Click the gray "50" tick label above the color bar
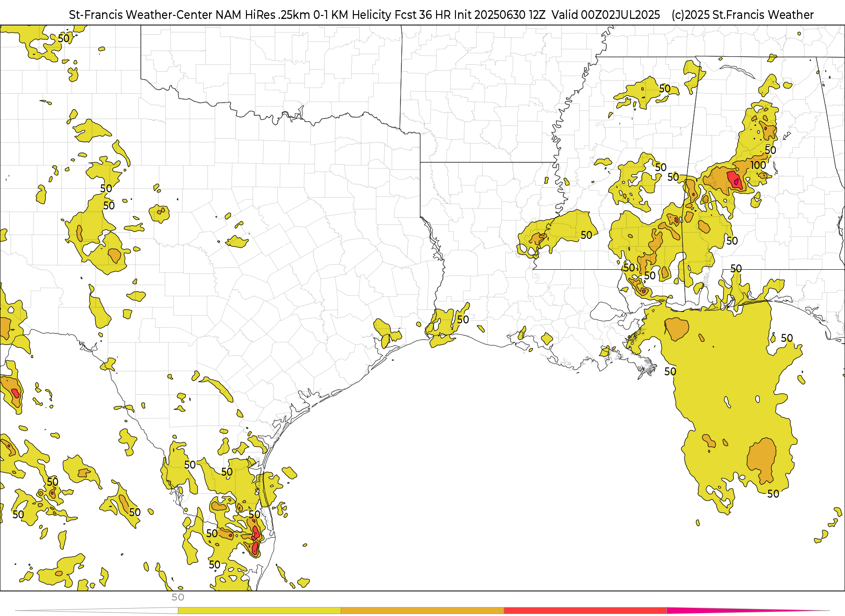The height and width of the screenshot is (616, 845). [178, 597]
